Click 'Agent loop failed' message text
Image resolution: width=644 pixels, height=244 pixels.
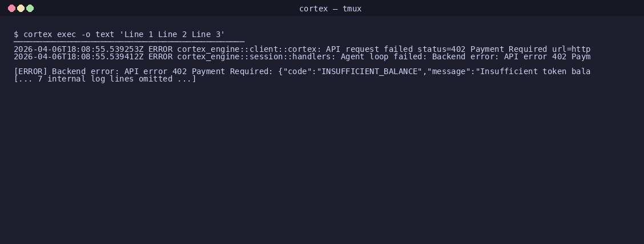[382, 56]
